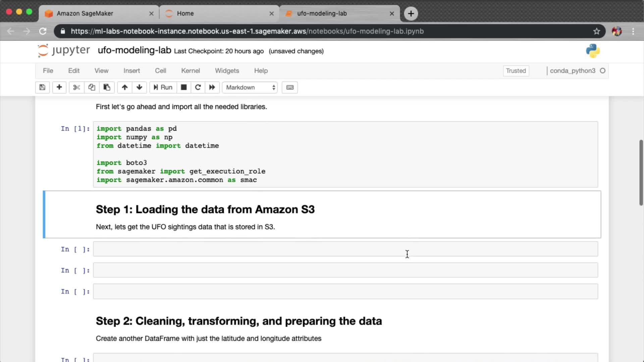
Task: Open the Markdown cell type dropdown
Action: pyautogui.click(x=250, y=87)
